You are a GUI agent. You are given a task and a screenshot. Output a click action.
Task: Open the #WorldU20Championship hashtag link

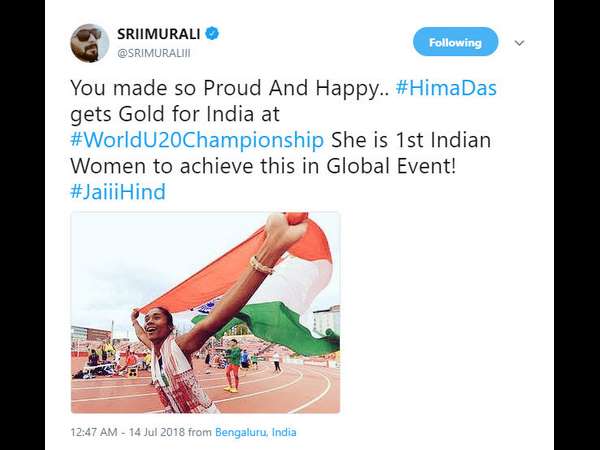197,140
